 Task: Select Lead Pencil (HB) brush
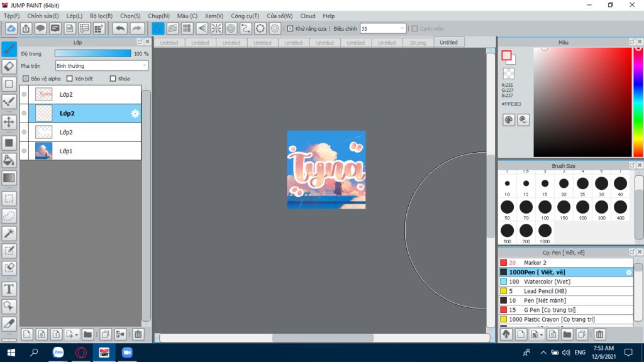[x=566, y=291]
